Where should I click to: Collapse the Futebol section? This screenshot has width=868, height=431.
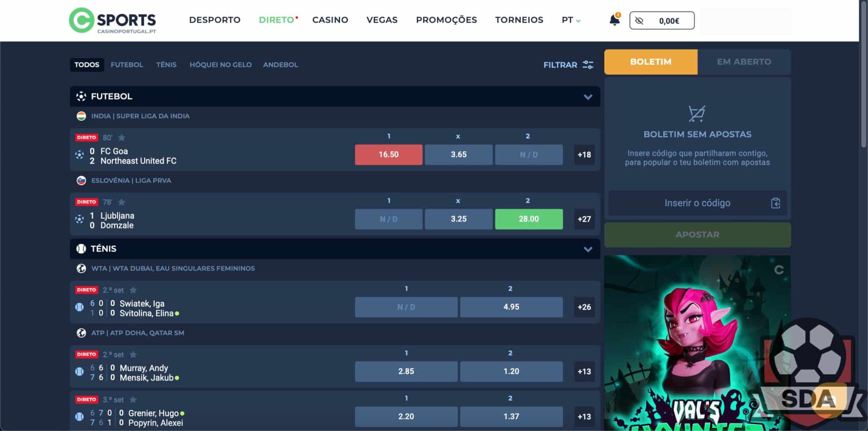pyautogui.click(x=588, y=97)
